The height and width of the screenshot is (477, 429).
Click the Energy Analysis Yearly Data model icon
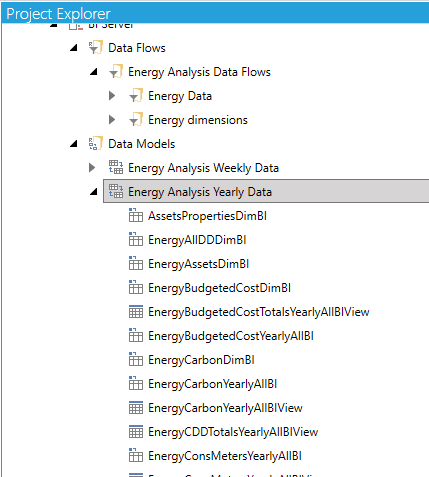pyautogui.click(x=116, y=191)
